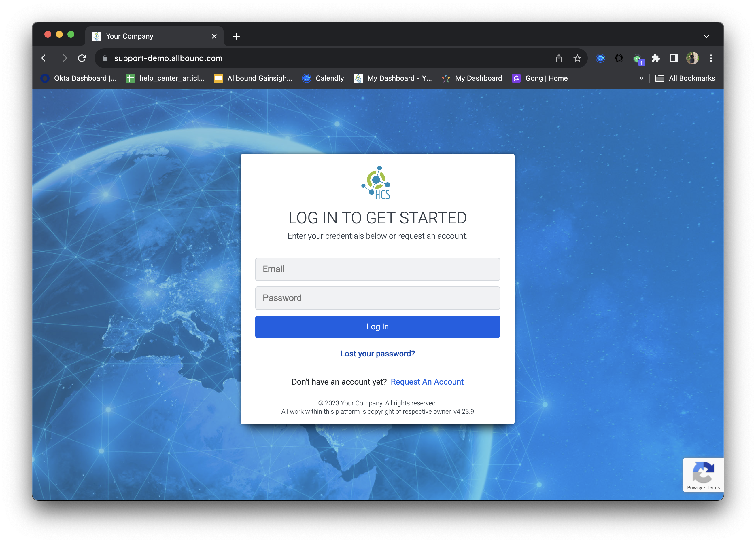Screen dimensions: 756x543
Task: Select the Your Company browser tab
Action: tap(154, 36)
